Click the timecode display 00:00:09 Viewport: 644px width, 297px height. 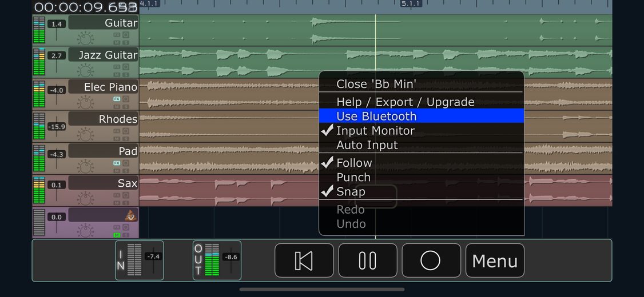[85, 7]
